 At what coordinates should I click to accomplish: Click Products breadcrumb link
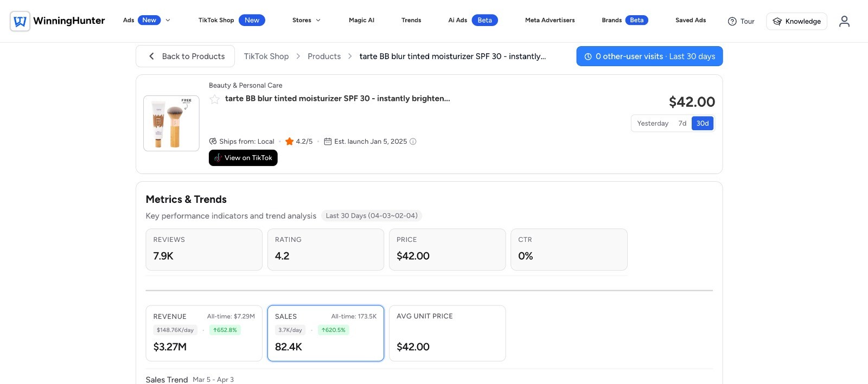[324, 56]
